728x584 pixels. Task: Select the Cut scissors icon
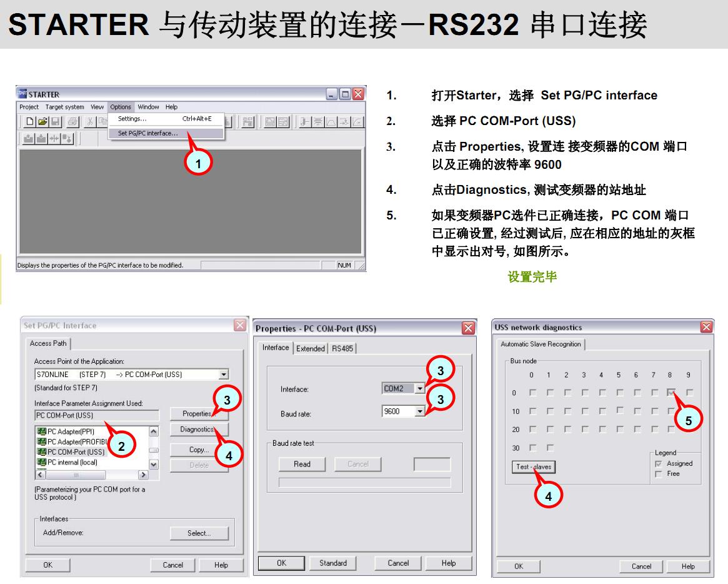click(x=90, y=122)
